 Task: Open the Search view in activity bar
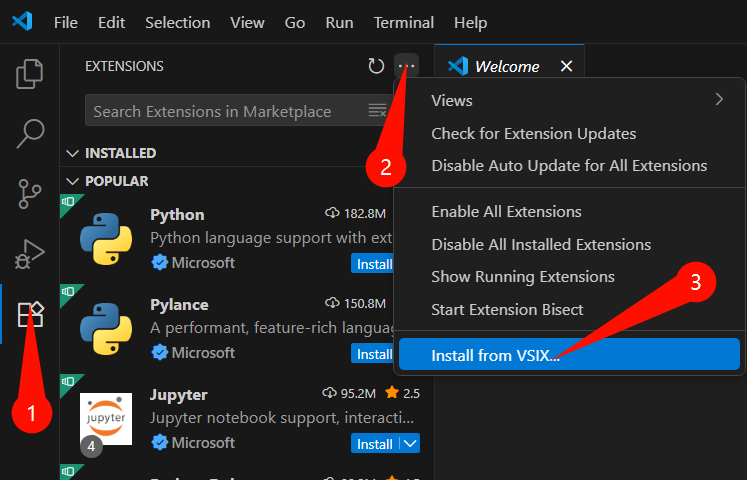coord(30,134)
